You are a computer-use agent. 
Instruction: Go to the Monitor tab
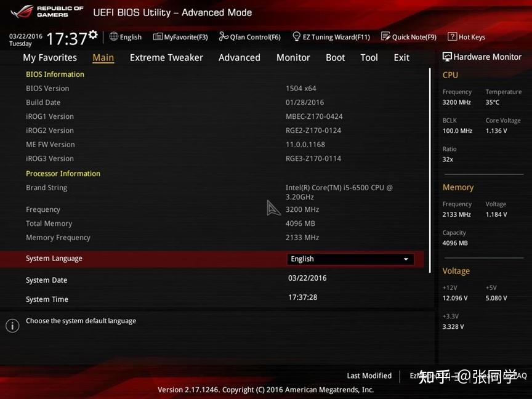tap(293, 57)
